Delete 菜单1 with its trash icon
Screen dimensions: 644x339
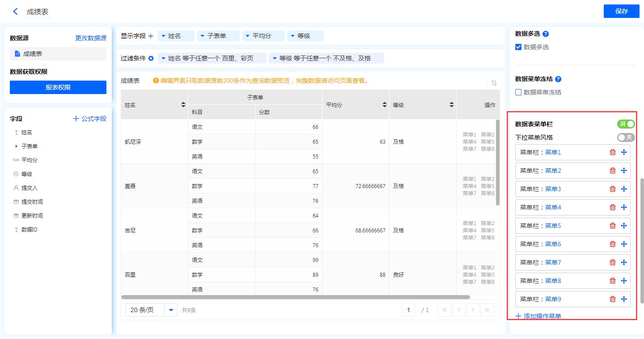[x=613, y=152]
